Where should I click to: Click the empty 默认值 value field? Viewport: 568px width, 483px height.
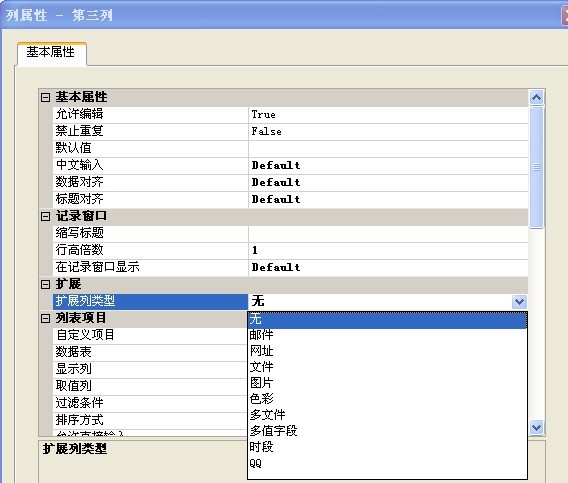point(388,149)
